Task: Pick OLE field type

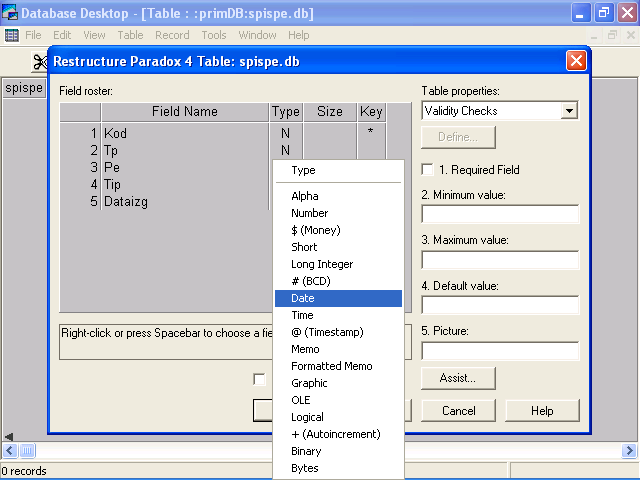Action: coord(338,400)
